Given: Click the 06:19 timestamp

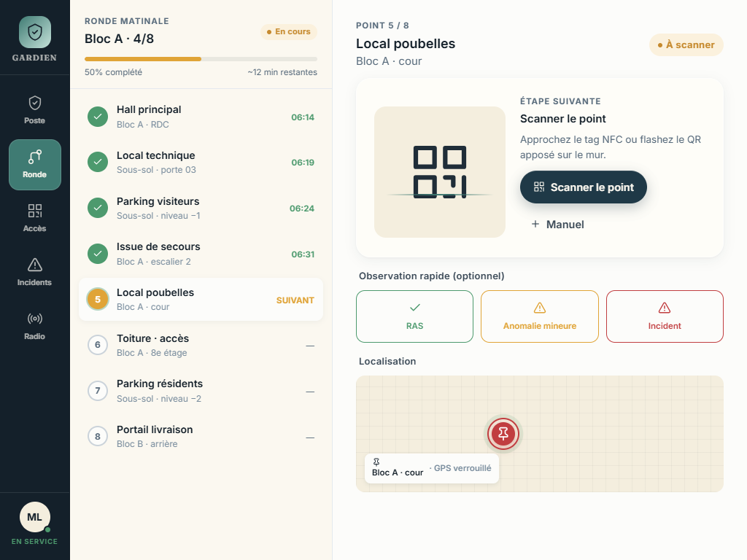Looking at the screenshot, I should pyautogui.click(x=303, y=163).
